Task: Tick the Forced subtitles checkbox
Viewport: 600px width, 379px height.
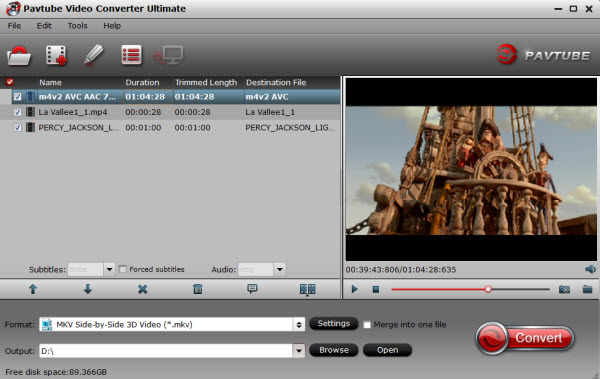Action: pyautogui.click(x=122, y=270)
